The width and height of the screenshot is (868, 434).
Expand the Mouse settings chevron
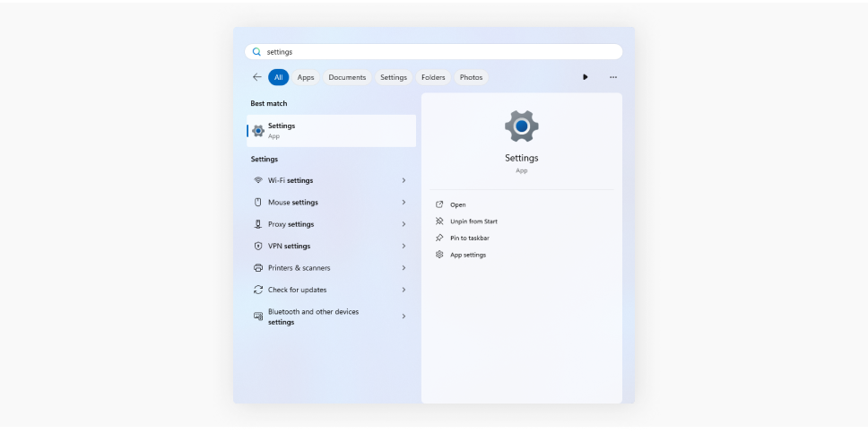pyautogui.click(x=404, y=202)
